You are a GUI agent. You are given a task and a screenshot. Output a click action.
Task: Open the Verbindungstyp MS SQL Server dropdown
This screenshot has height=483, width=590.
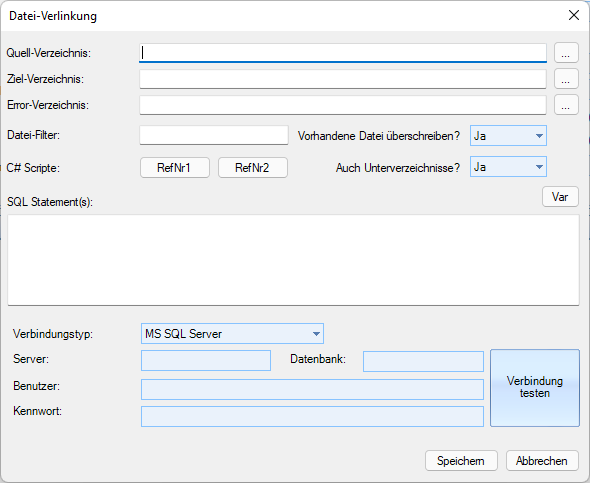click(x=232, y=334)
